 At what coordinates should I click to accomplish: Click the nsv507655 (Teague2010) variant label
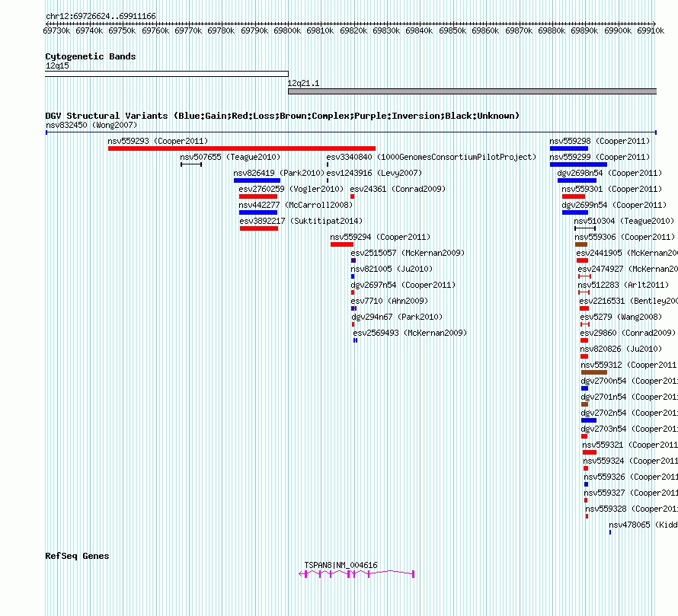230,157
